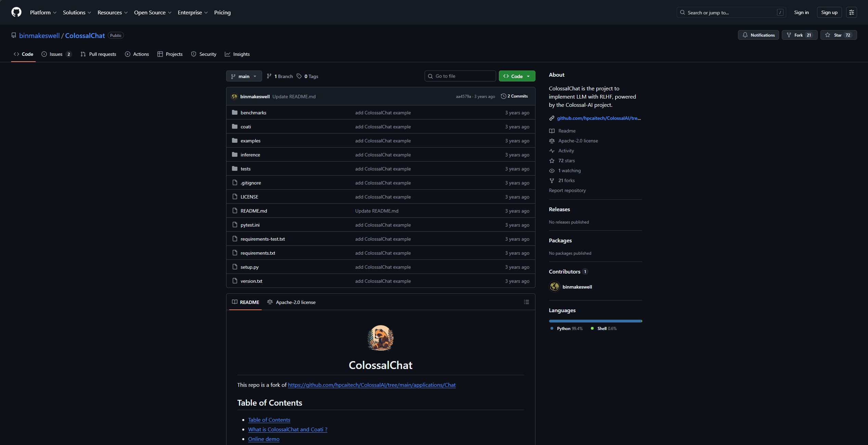Screen dimensions: 868x445
Task: Click the Shell 0.6% language entry
Action: [x=604, y=328]
